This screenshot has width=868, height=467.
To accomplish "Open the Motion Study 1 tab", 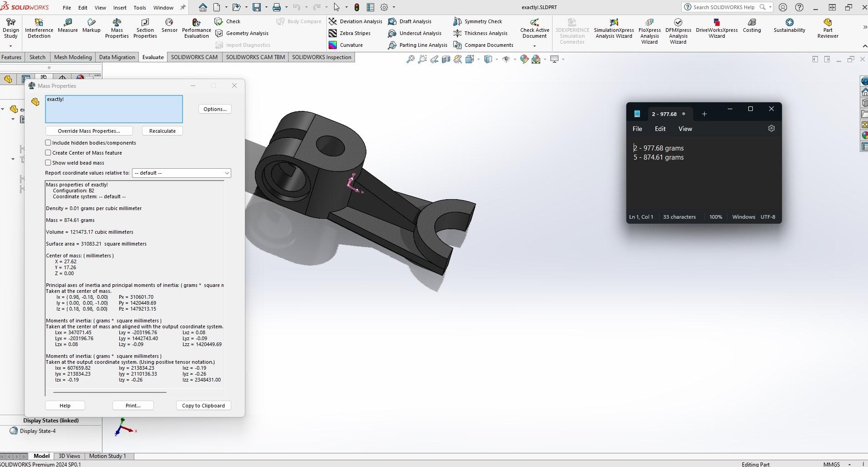I will click(x=107, y=456).
